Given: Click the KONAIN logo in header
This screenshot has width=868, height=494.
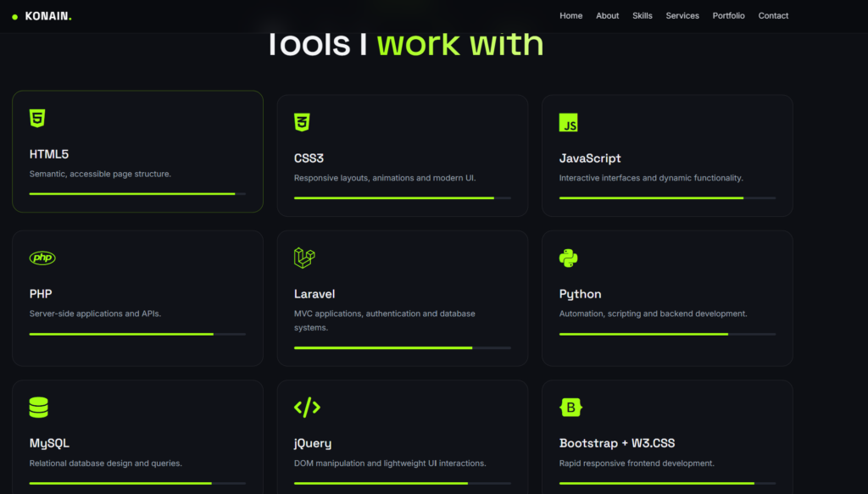Looking at the screenshot, I should (x=42, y=17).
